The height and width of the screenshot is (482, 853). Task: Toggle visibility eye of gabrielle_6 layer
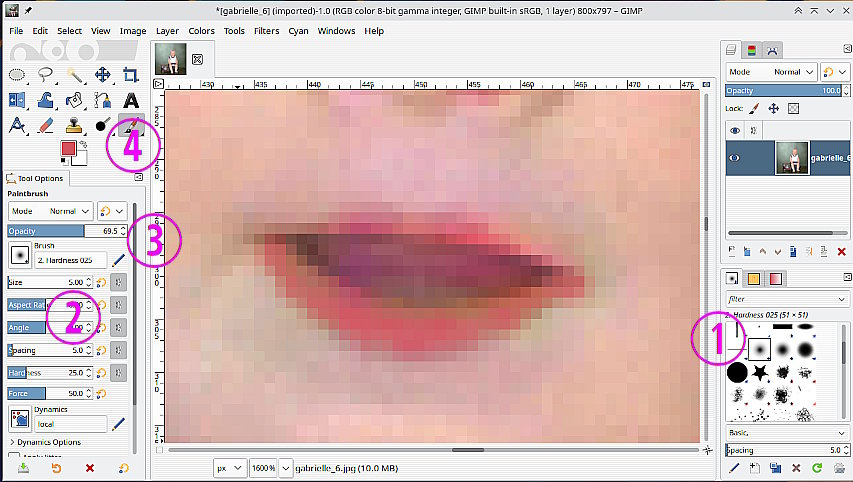pos(735,157)
